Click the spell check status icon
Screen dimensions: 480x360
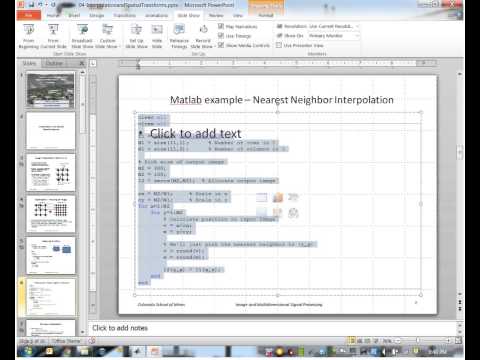(x=92, y=341)
